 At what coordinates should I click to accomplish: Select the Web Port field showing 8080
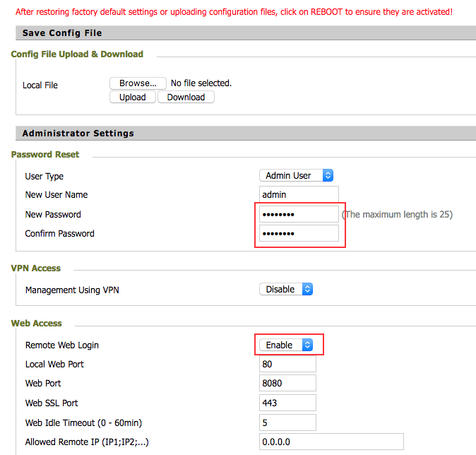point(287,384)
